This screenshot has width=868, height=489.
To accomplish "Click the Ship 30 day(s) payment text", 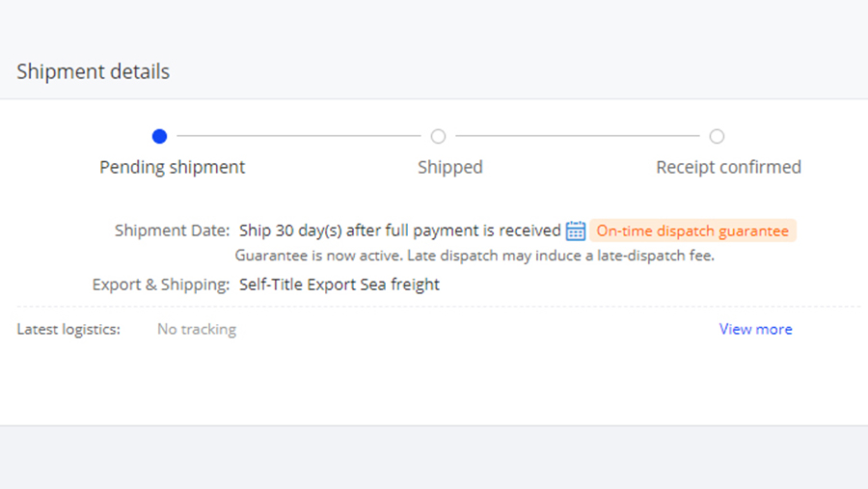I will pyautogui.click(x=399, y=231).
